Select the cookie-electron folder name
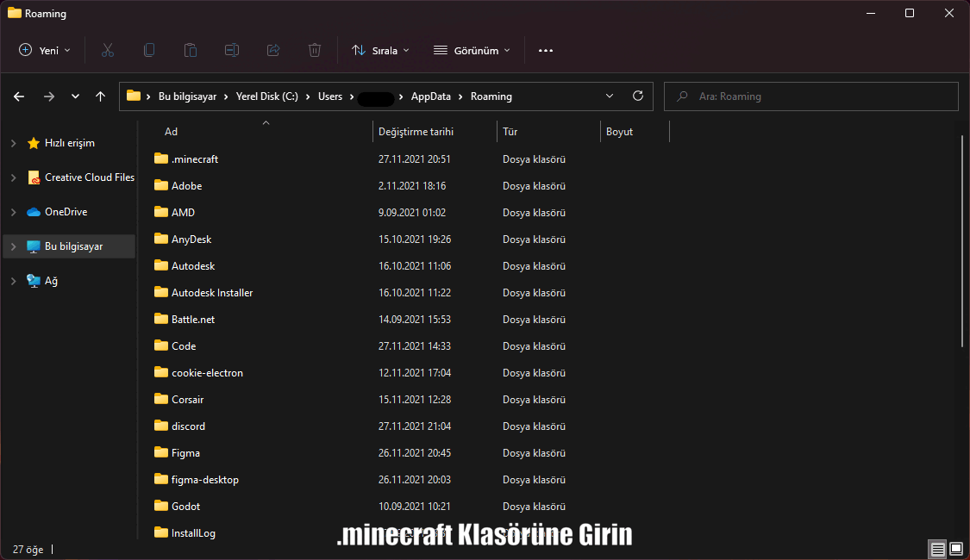 point(207,372)
